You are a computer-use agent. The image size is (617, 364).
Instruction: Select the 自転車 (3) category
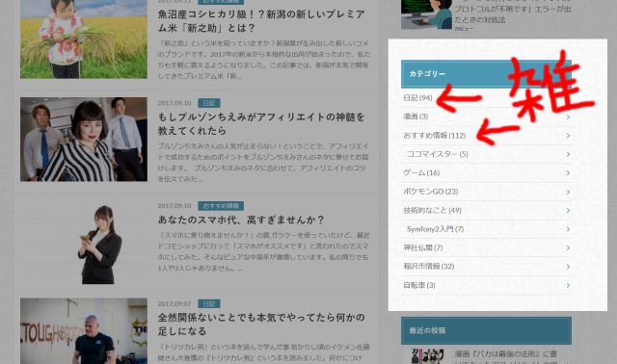pyautogui.click(x=419, y=285)
